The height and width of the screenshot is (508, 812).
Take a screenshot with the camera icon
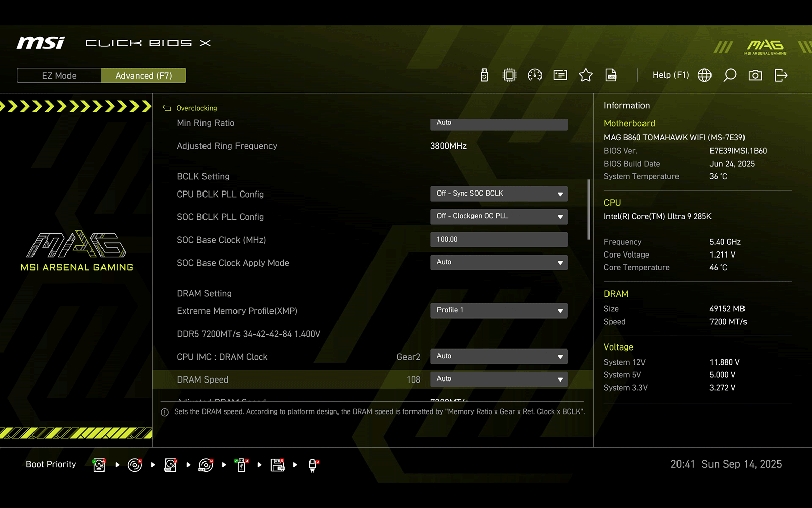(x=755, y=75)
